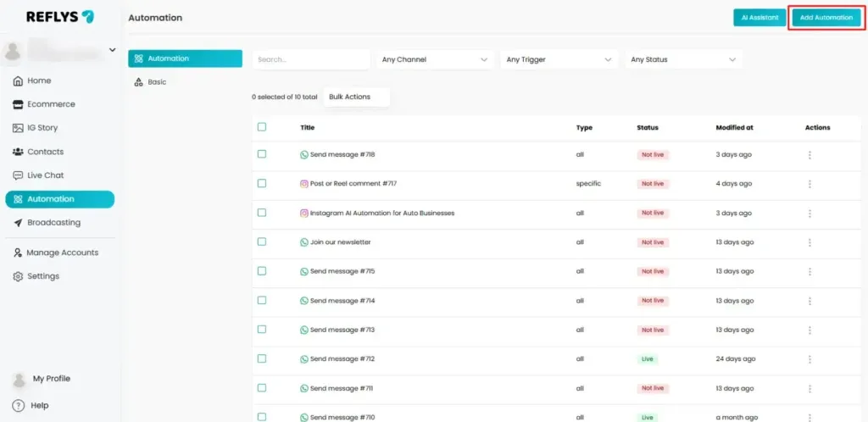Click the Automation icon in the highlighted sidebar item
Screen dimensions: 868x422
tap(18, 199)
